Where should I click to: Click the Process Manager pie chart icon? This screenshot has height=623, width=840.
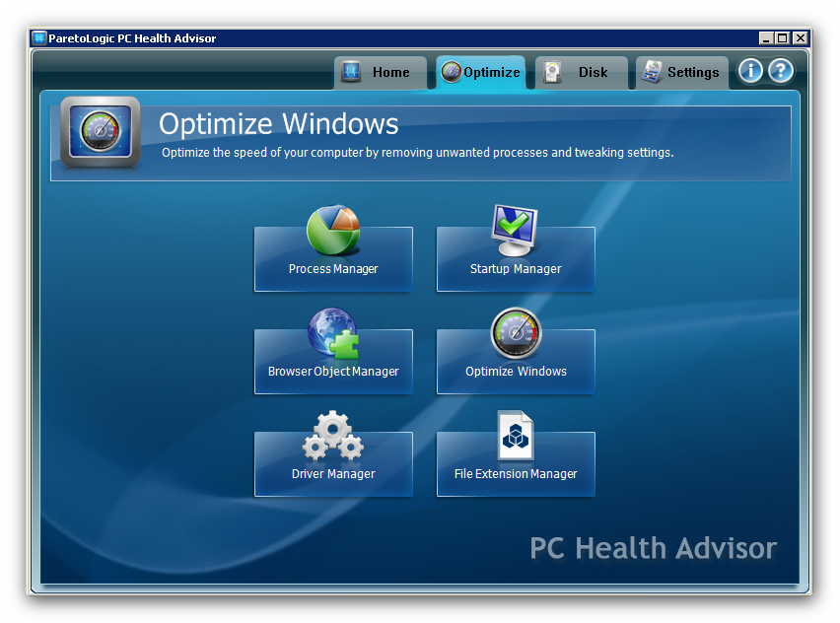click(x=333, y=231)
